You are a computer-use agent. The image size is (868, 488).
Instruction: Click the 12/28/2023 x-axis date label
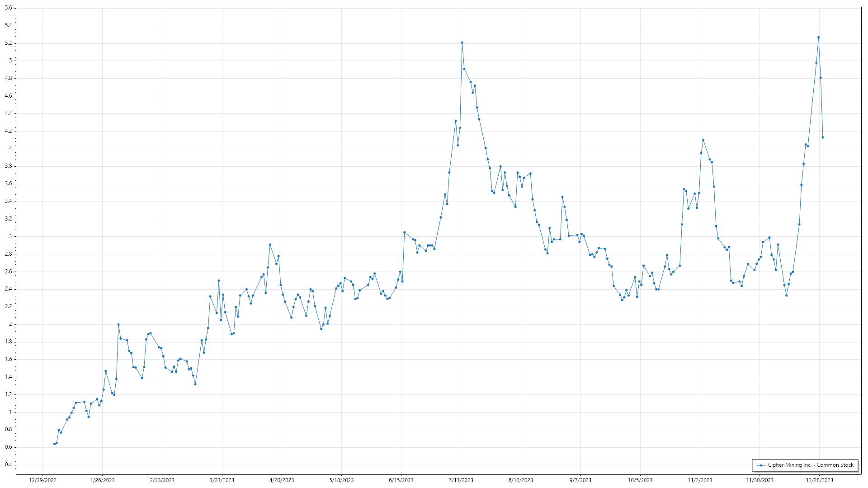tap(820, 480)
